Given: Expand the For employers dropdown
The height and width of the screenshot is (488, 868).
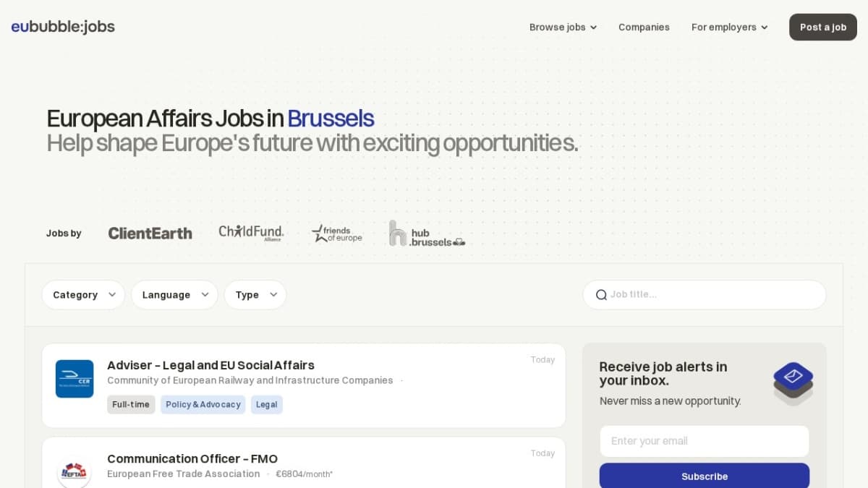Looking at the screenshot, I should click(x=729, y=27).
